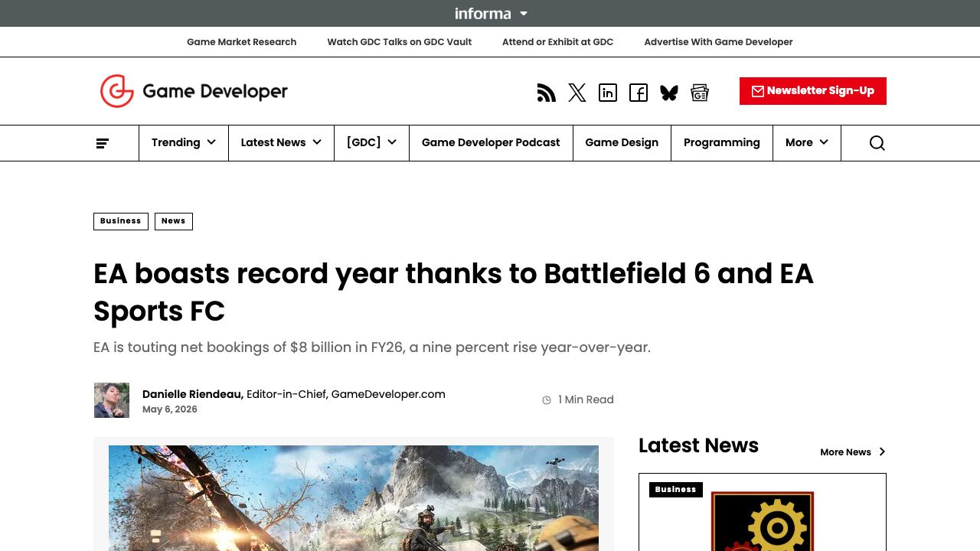The height and width of the screenshot is (551, 980).
Task: Click the May 6, 2026 date text
Action: click(170, 409)
